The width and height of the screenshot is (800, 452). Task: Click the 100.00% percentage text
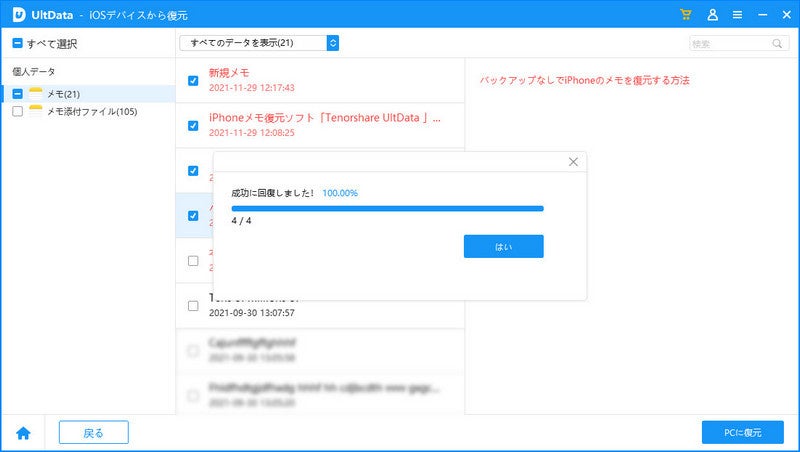click(340, 193)
